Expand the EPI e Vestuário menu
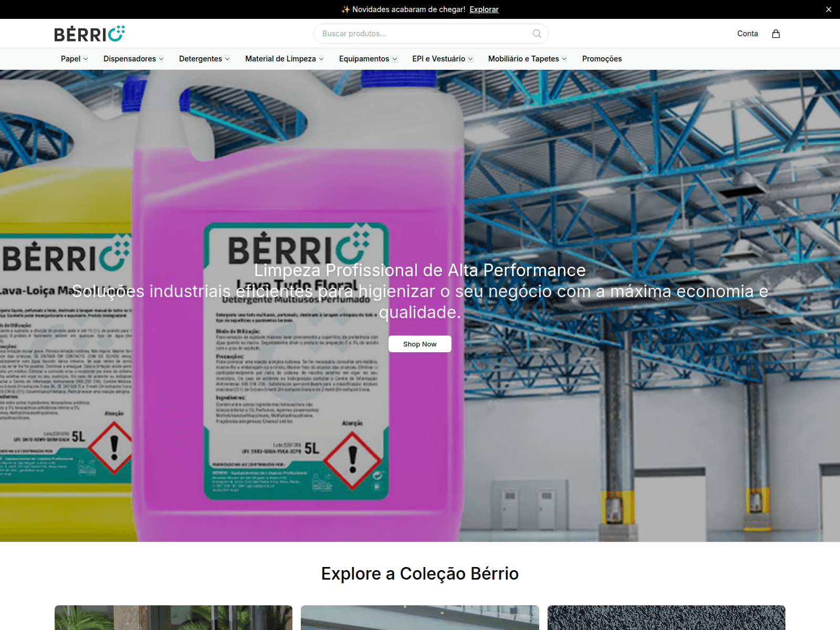This screenshot has height=630, width=840. coord(443,59)
